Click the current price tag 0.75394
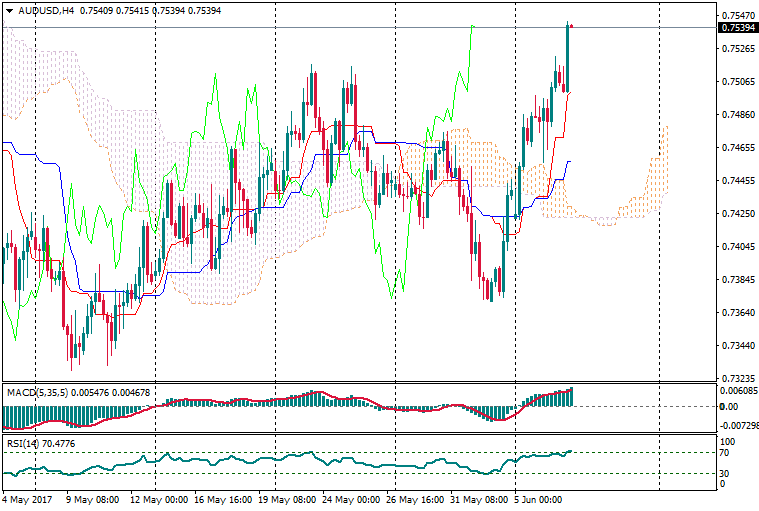The height and width of the screenshot is (511, 759). click(x=737, y=27)
